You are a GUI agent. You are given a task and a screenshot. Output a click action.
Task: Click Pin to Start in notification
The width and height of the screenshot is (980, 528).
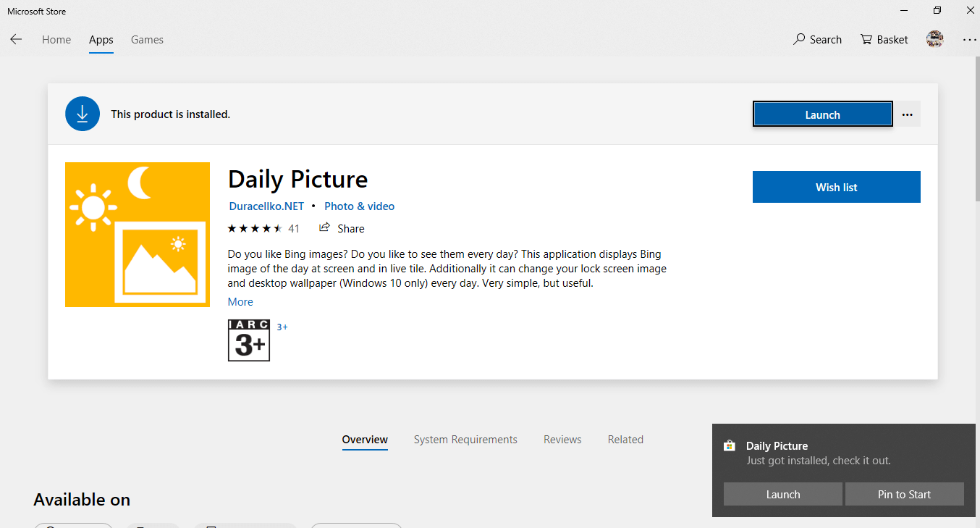click(x=904, y=494)
